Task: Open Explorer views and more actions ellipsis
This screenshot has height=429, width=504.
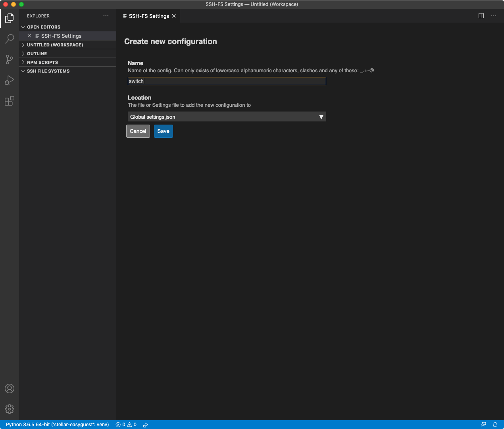Action: pos(106,16)
